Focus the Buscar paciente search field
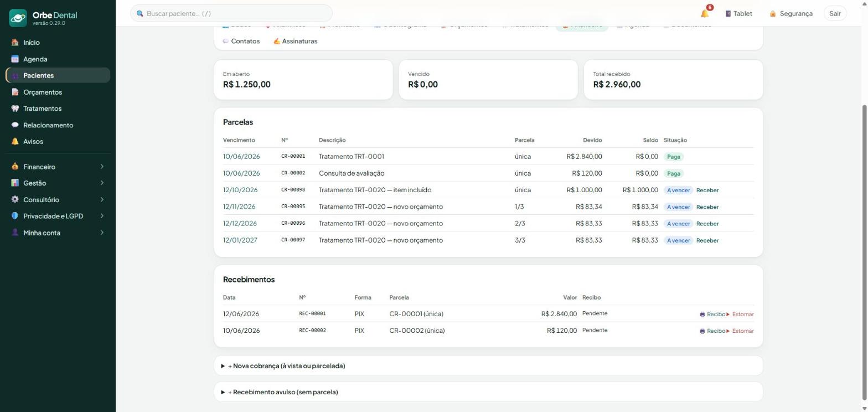The image size is (868, 412). click(231, 13)
